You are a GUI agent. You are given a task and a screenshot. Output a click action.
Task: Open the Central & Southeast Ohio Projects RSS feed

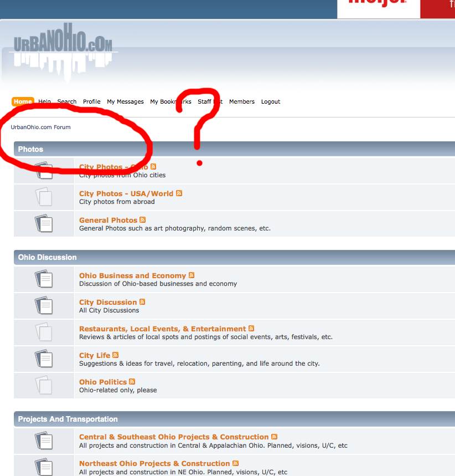point(274,437)
